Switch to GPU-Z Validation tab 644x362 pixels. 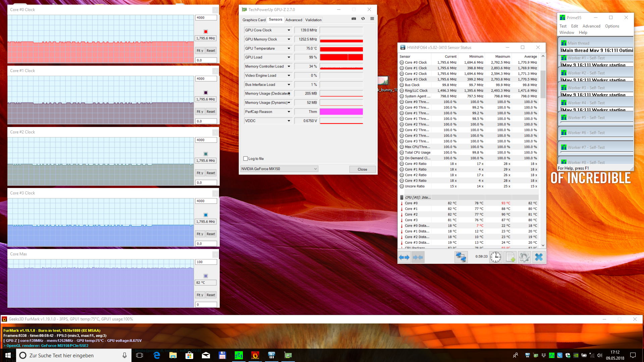tap(313, 20)
